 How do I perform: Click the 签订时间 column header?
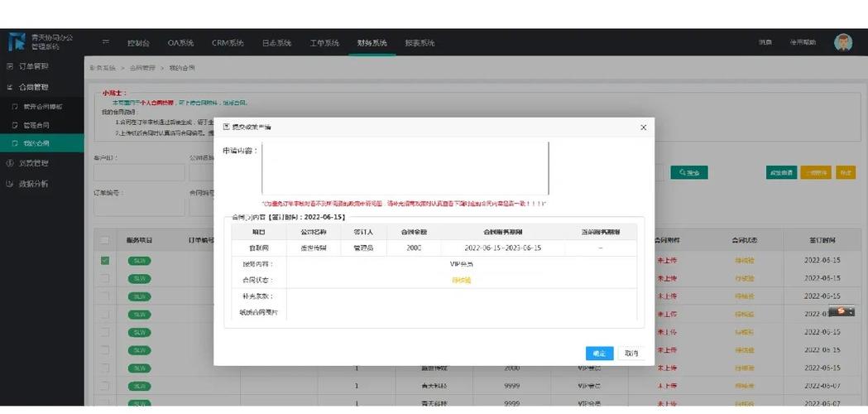click(822, 240)
